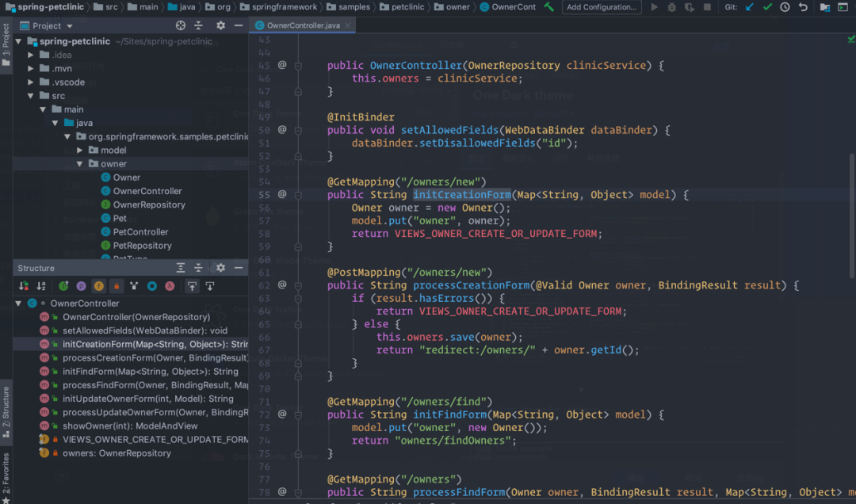Toggle Show non-public lock filter in Structure
This screenshot has width=856, height=504.
click(x=117, y=285)
